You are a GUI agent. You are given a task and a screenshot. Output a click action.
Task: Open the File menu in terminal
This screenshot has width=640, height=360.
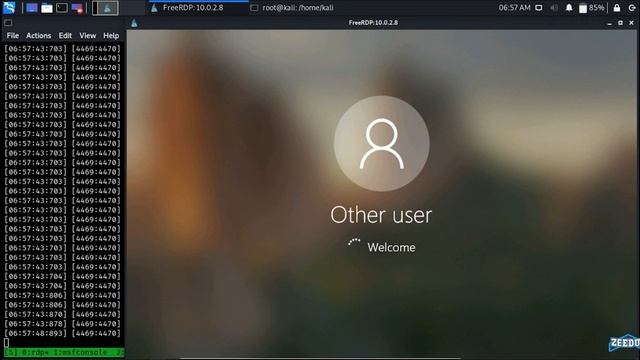13,36
